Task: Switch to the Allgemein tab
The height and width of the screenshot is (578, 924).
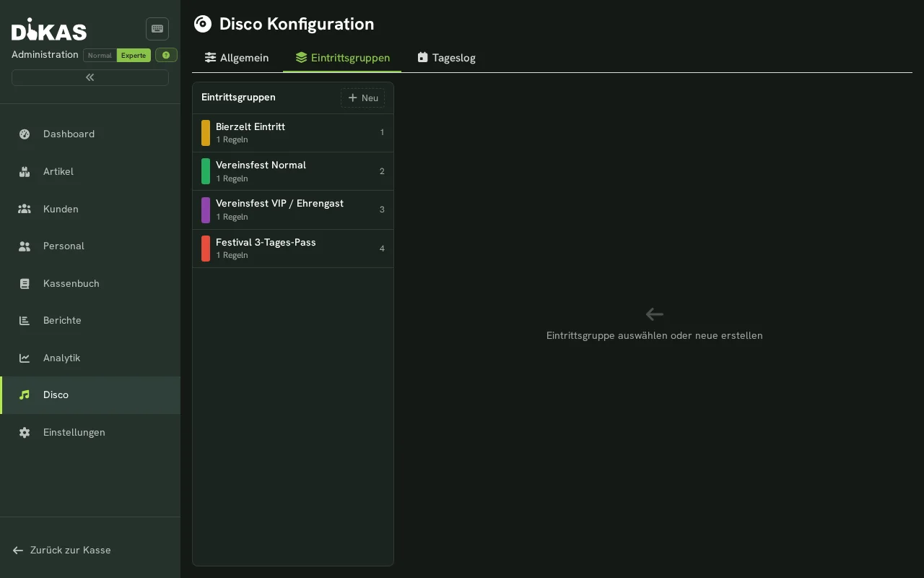Action: 237,58
